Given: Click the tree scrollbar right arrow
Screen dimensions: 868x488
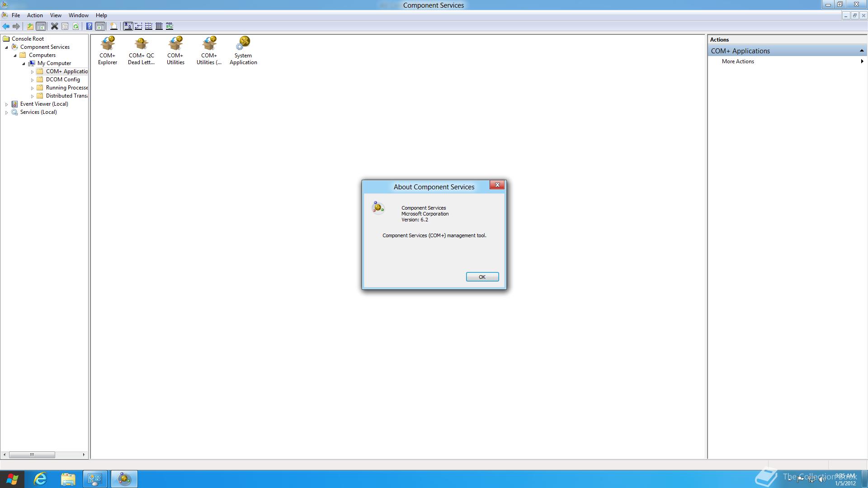Looking at the screenshot, I should [84, 455].
